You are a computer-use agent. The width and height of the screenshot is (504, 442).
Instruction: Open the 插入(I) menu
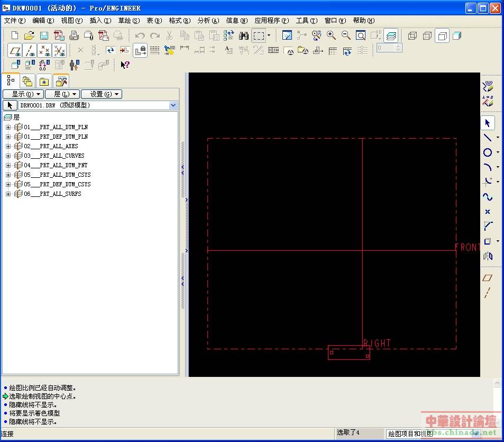click(100, 21)
